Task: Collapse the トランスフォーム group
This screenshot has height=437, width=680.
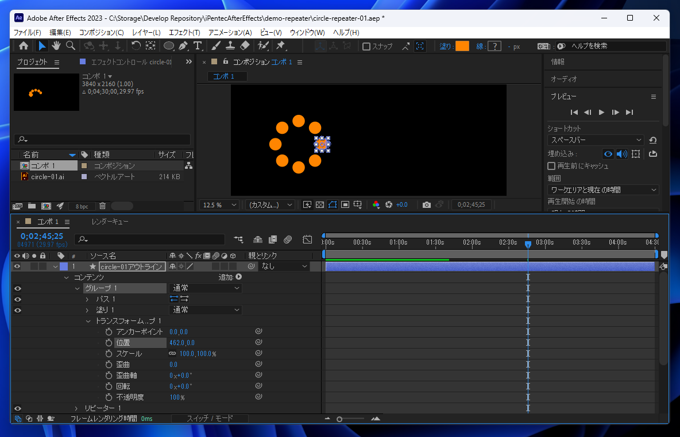Action: pyautogui.click(x=88, y=321)
